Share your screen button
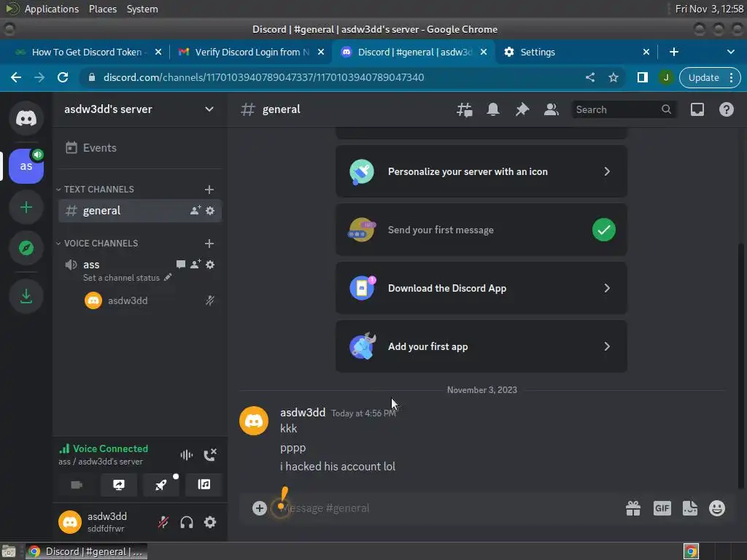This screenshot has width=747, height=560. [x=119, y=485]
